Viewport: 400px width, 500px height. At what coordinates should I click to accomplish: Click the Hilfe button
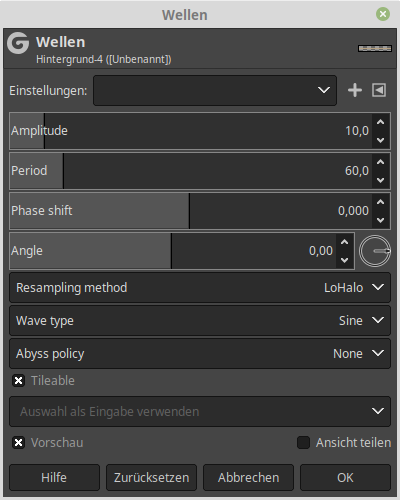click(x=54, y=478)
